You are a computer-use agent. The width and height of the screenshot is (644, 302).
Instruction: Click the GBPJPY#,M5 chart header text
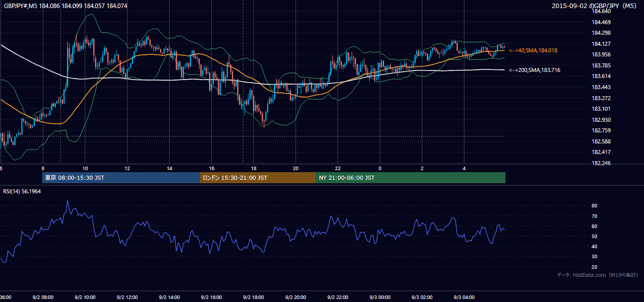(x=66, y=6)
